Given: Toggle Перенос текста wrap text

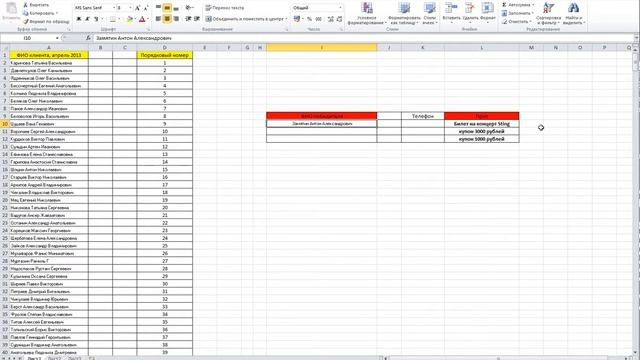Looking at the screenshot, I should point(225,8).
